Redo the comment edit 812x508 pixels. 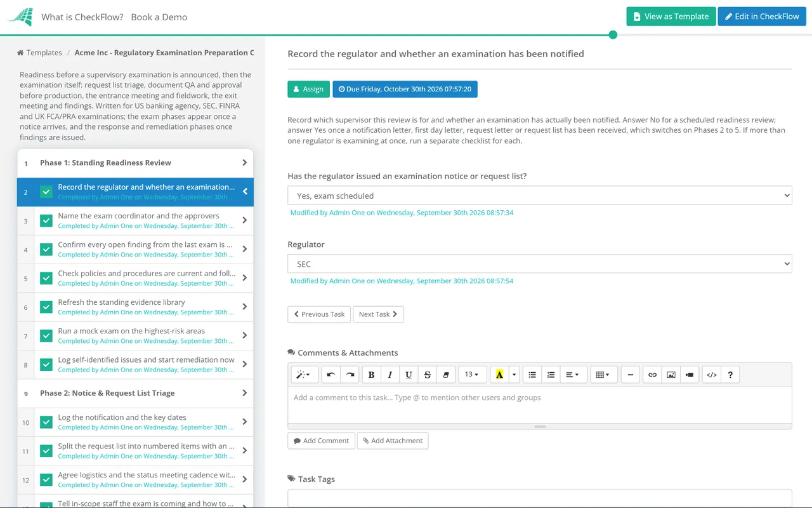tap(350, 375)
